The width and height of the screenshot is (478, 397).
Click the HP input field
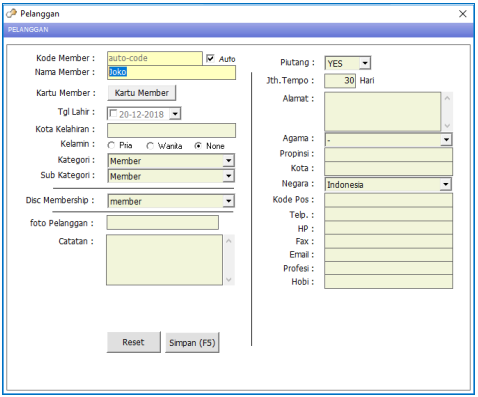tap(389, 228)
